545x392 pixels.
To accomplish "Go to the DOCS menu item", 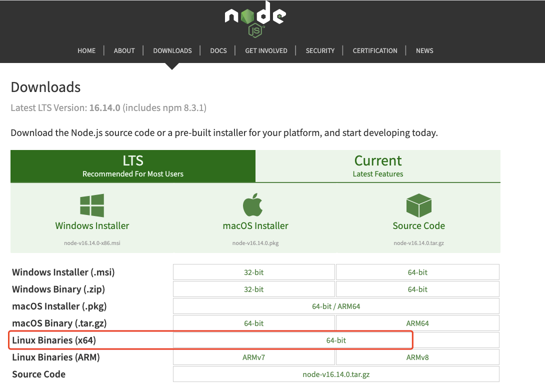I will click(x=218, y=50).
